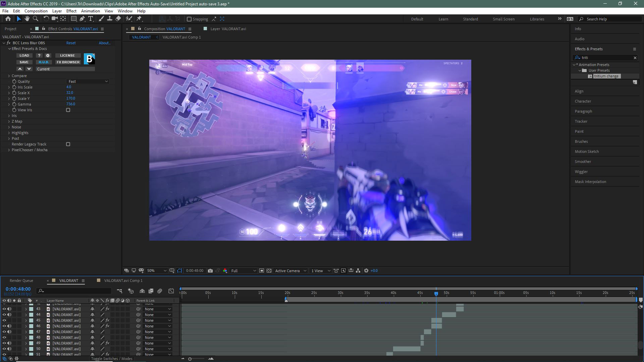Viewport: 644px width, 362px height.
Task: Click the Effects & Presets search field
Action: [607, 58]
